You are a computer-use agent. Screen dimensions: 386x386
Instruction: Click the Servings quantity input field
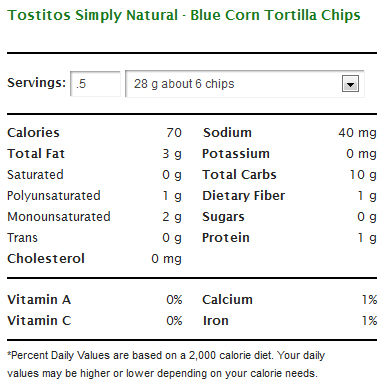tap(95, 84)
